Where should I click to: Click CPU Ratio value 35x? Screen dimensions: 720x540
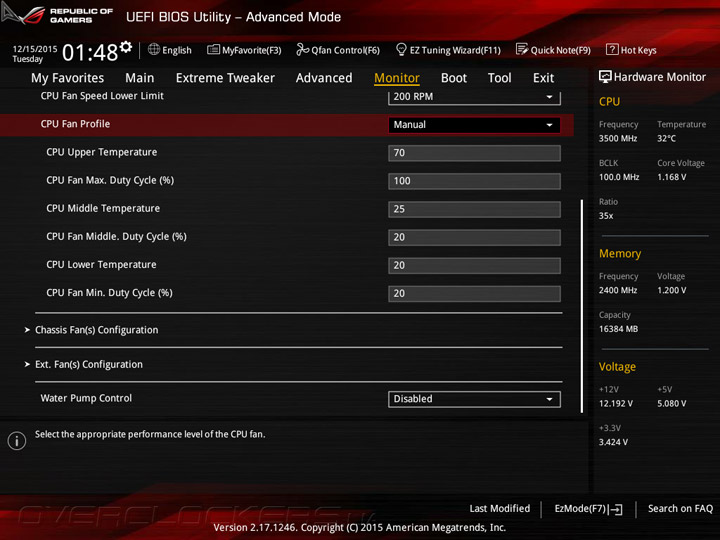click(x=606, y=216)
